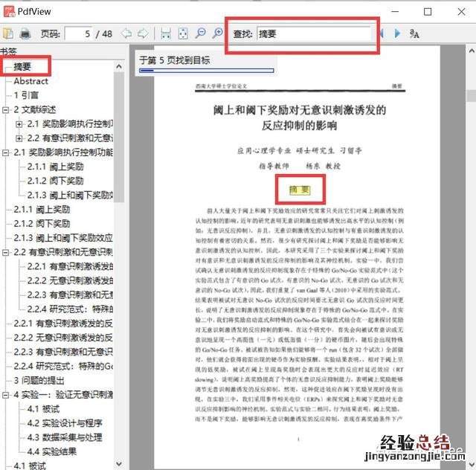Click the highlighted 摘要 heading in document
476x470 pixels.
[299, 190]
